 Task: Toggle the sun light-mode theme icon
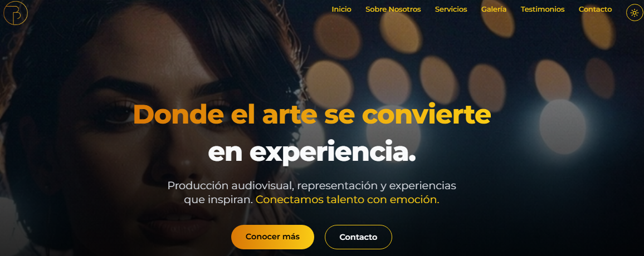pos(635,13)
